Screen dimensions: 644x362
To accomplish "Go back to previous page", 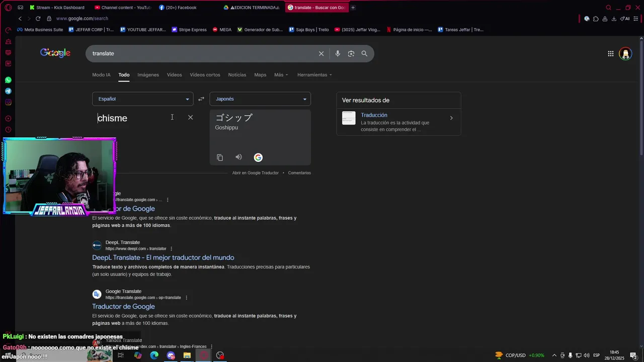I will tap(20, 19).
